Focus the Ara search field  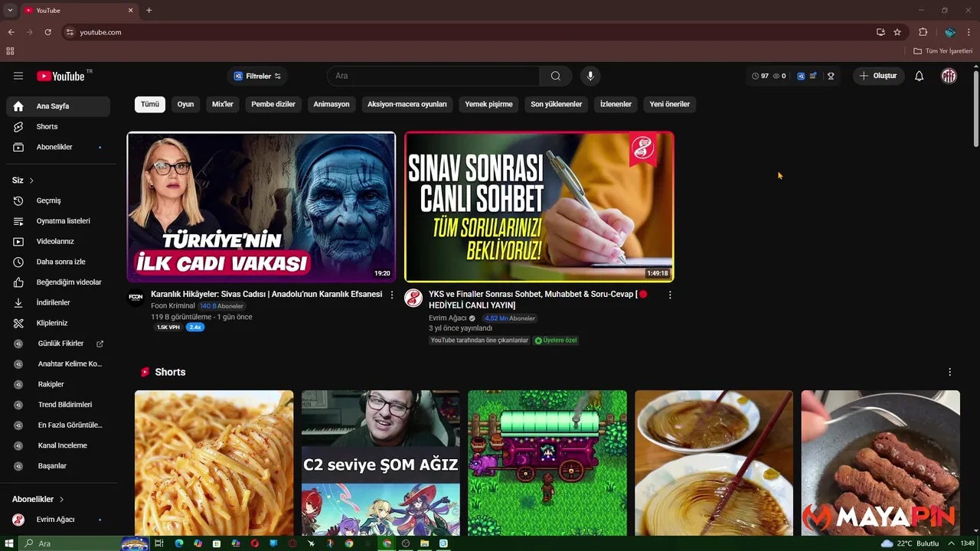[x=433, y=76]
